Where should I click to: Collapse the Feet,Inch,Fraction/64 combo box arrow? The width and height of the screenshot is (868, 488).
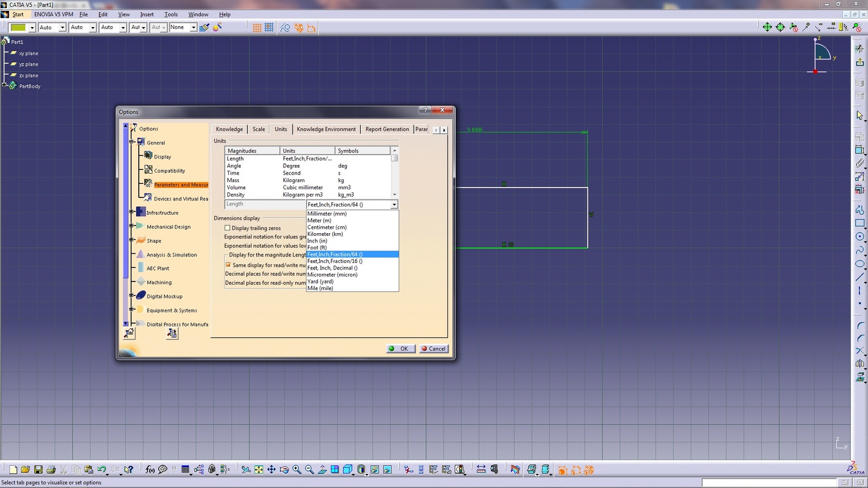pyautogui.click(x=394, y=204)
